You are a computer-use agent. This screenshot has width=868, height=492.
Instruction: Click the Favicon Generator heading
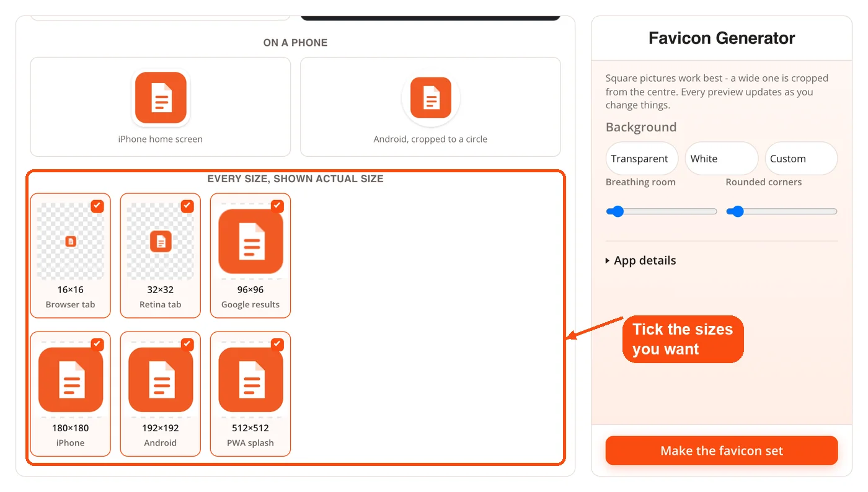coord(722,38)
